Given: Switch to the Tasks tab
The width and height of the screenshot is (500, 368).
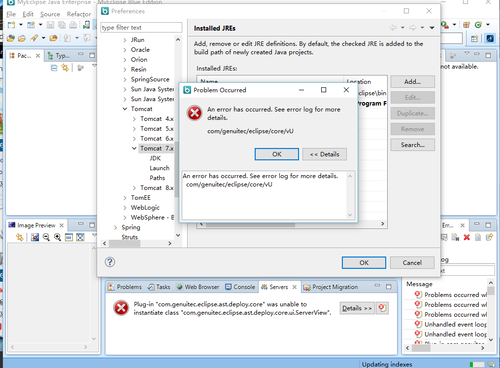Looking at the screenshot, I should click(x=159, y=287).
